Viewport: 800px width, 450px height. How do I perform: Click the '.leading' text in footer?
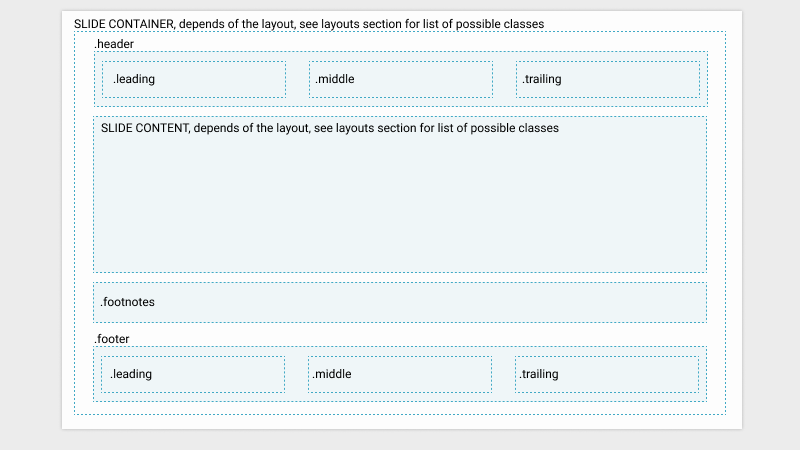click(x=131, y=374)
